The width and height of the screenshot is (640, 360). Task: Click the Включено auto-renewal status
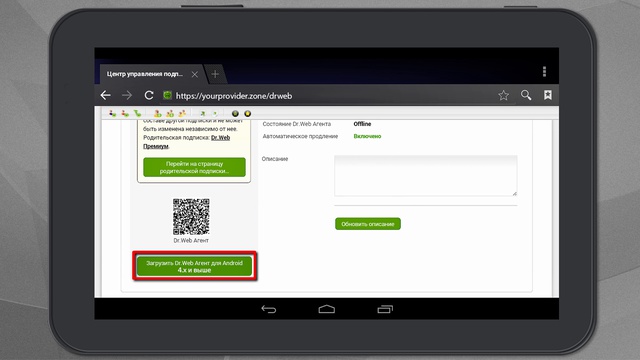click(x=367, y=136)
